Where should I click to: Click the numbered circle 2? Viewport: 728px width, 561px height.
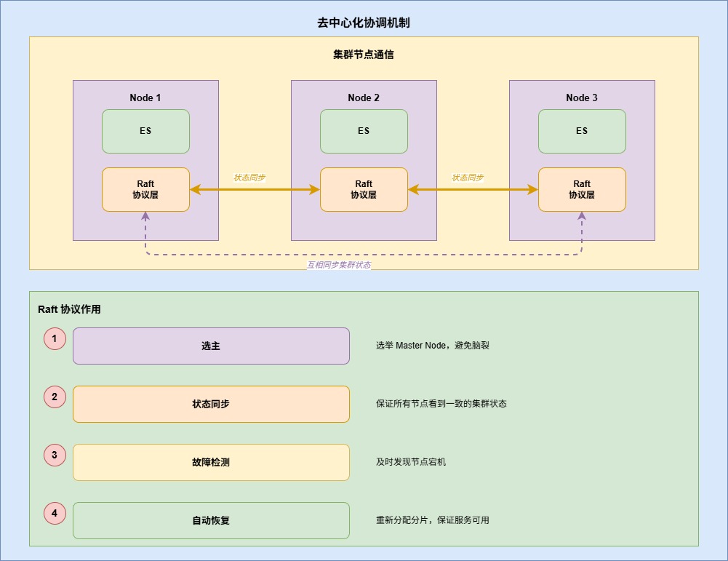point(55,397)
